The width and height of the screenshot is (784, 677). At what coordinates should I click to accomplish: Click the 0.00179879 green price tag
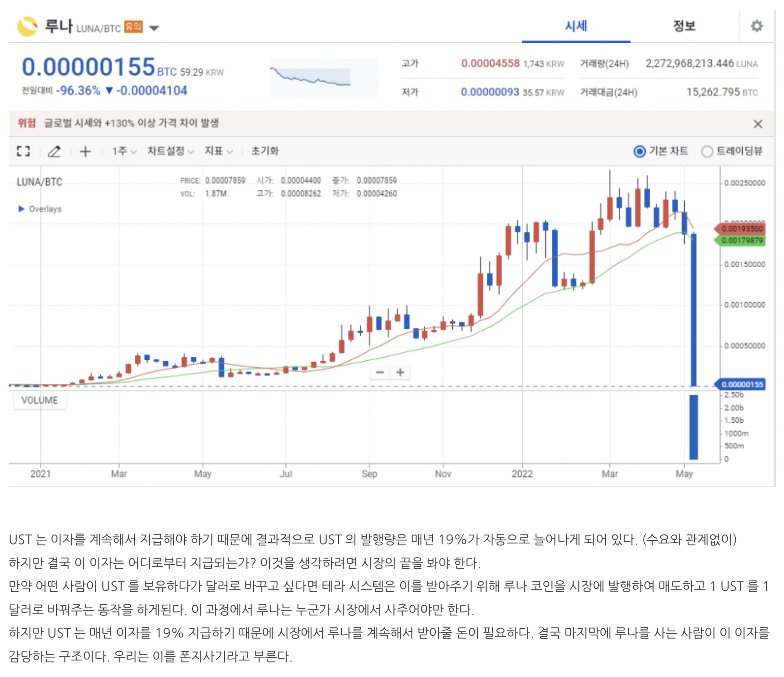[740, 240]
